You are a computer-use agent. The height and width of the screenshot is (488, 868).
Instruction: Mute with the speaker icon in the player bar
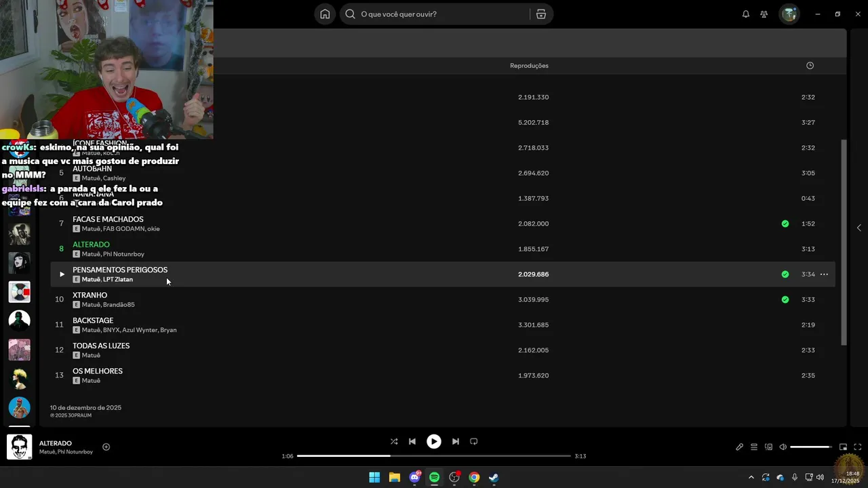(783, 447)
